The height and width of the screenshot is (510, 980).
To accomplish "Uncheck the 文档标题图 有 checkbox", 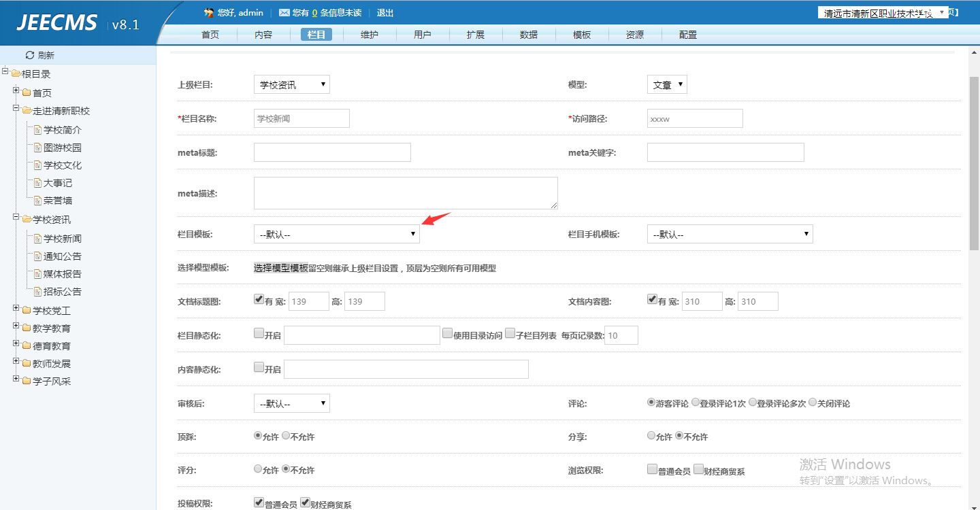I will point(259,299).
